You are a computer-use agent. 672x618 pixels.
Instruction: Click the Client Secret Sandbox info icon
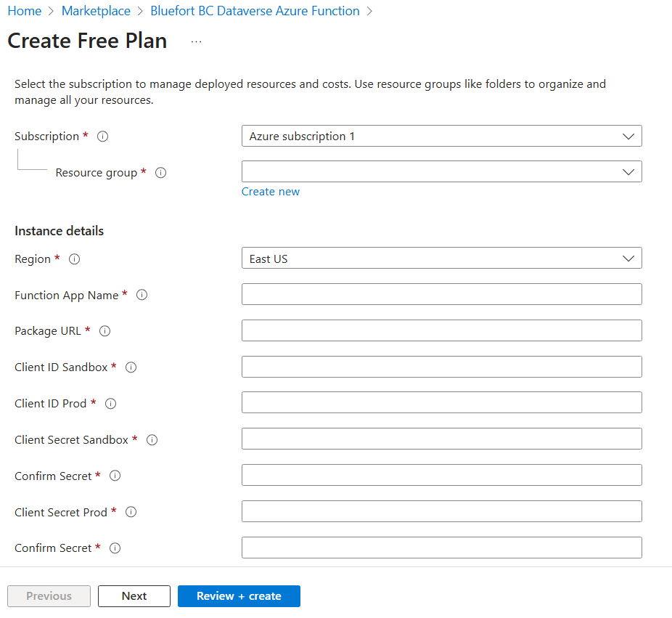[x=152, y=440]
